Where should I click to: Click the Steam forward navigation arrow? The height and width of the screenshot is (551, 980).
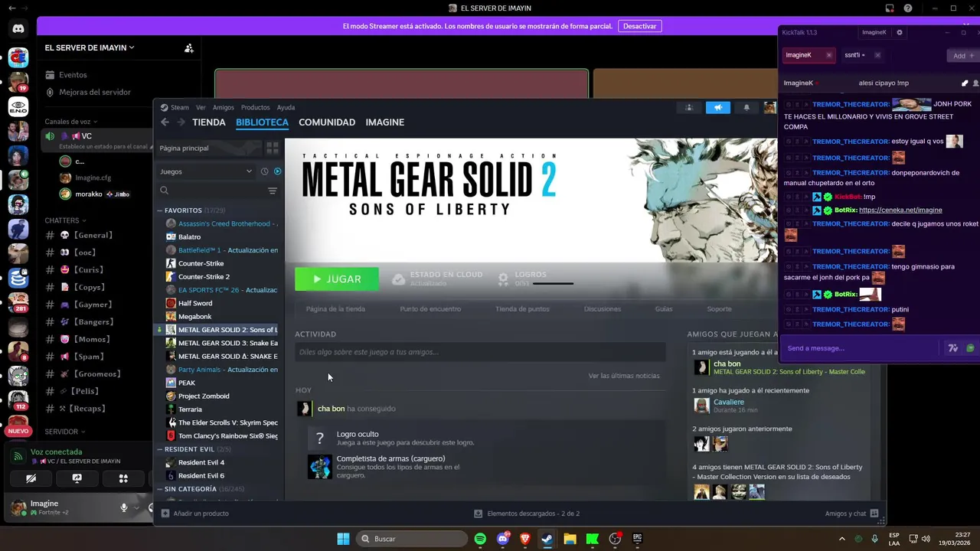pos(181,122)
